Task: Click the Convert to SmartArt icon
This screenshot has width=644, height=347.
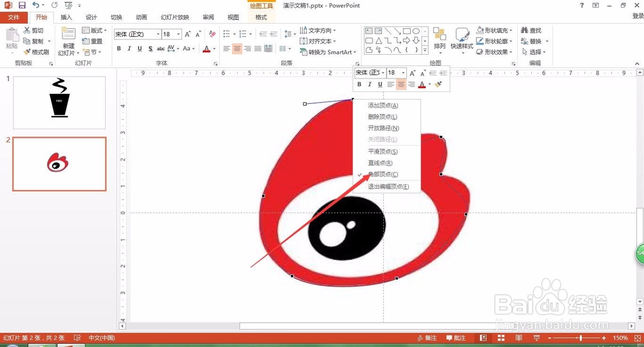Action: [x=303, y=52]
